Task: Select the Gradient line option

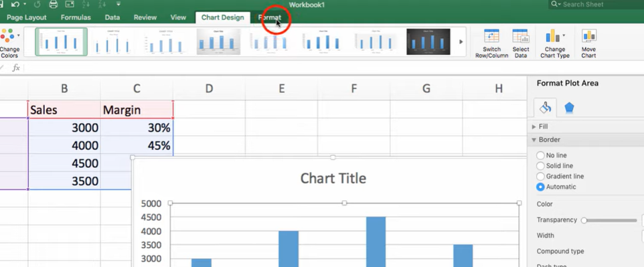Action: tap(540, 176)
